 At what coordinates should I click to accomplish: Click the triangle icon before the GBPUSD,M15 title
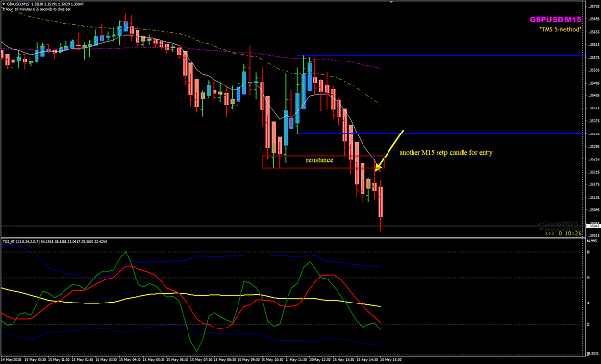tap(4, 4)
